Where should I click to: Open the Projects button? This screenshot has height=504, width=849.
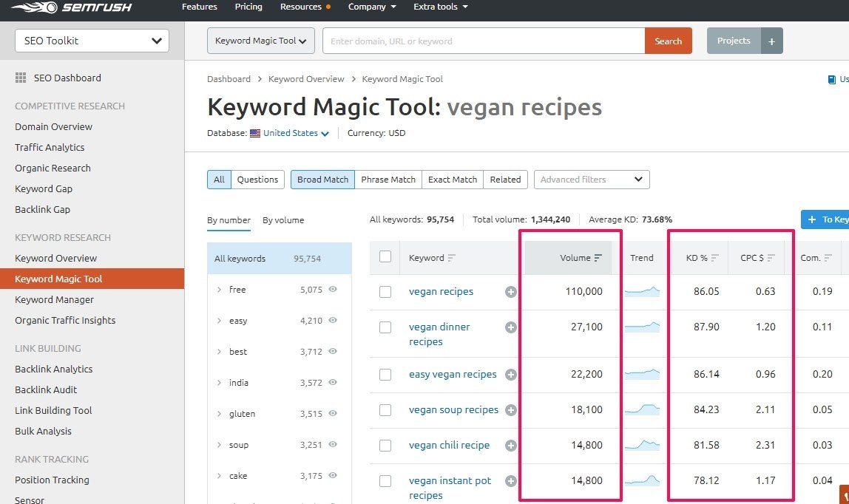[734, 41]
